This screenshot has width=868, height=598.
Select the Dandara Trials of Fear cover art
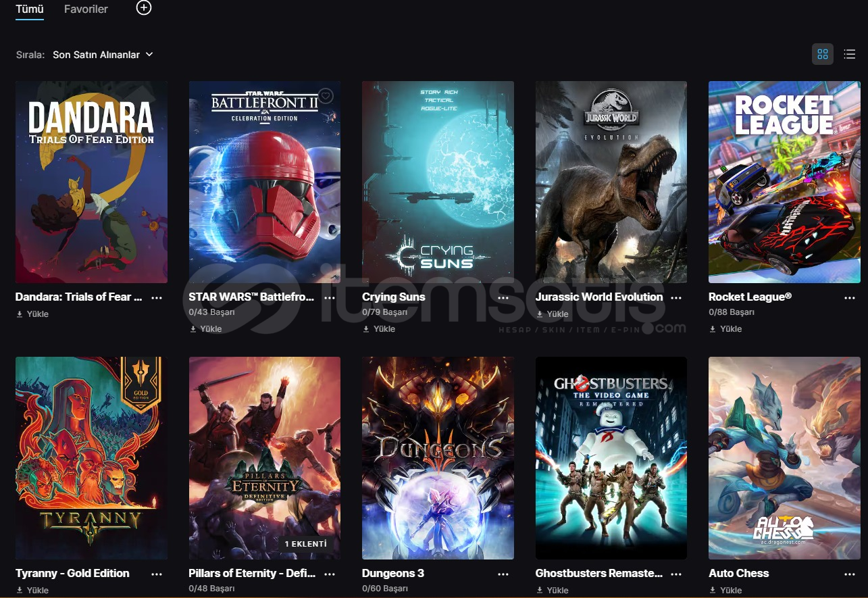click(x=91, y=182)
